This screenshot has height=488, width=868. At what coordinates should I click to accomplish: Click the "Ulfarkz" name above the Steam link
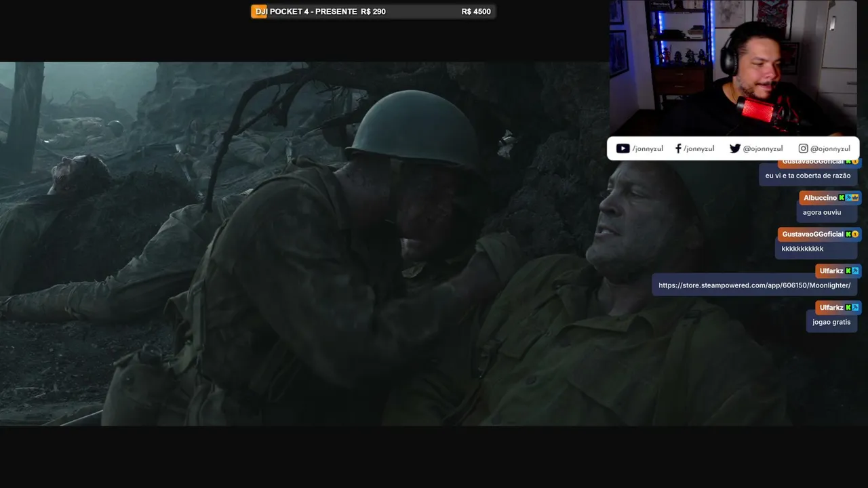[x=831, y=271]
